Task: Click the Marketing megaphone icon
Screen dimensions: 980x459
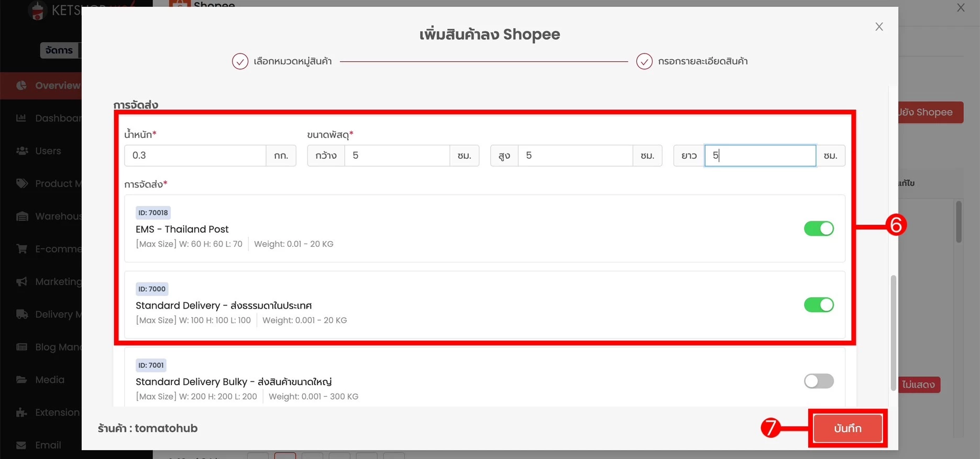Action: tap(22, 282)
